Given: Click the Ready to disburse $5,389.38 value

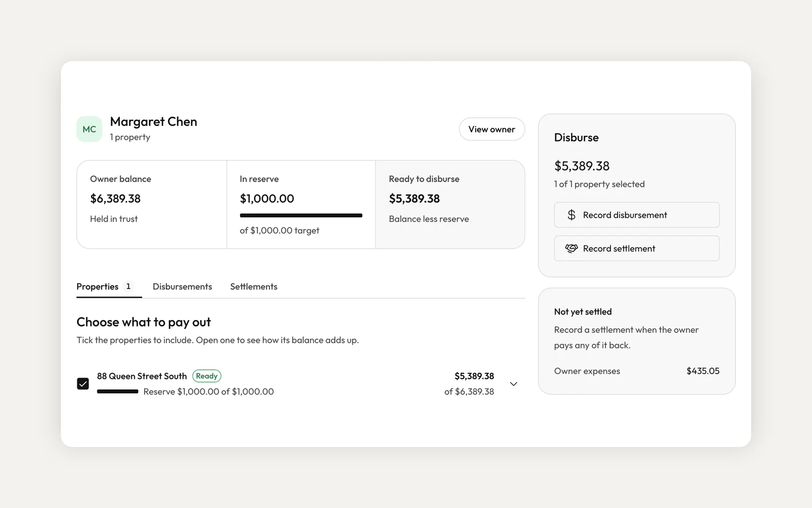Looking at the screenshot, I should 414,199.
